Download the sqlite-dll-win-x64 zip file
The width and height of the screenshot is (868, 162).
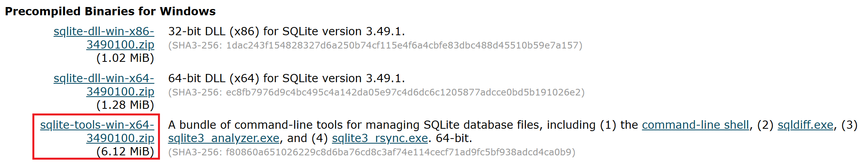(104, 79)
